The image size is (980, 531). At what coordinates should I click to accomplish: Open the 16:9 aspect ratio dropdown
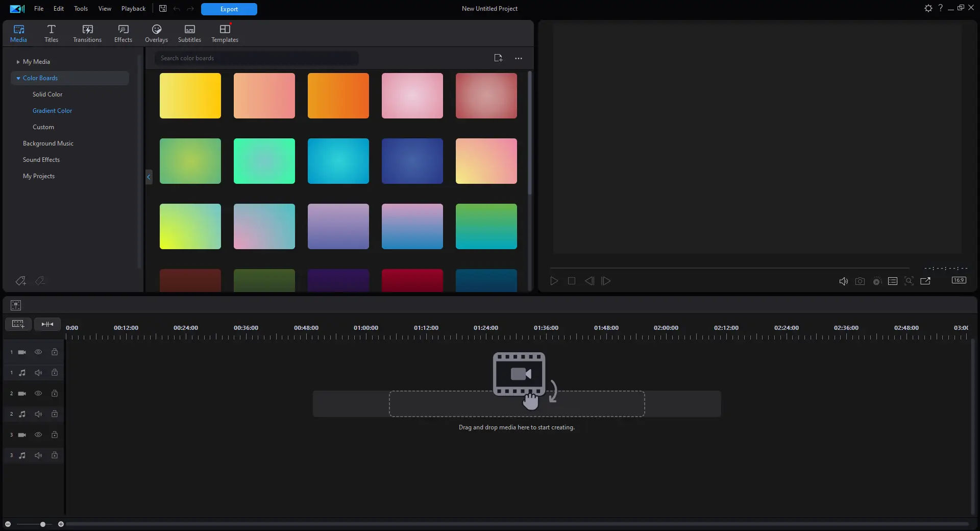click(x=959, y=280)
